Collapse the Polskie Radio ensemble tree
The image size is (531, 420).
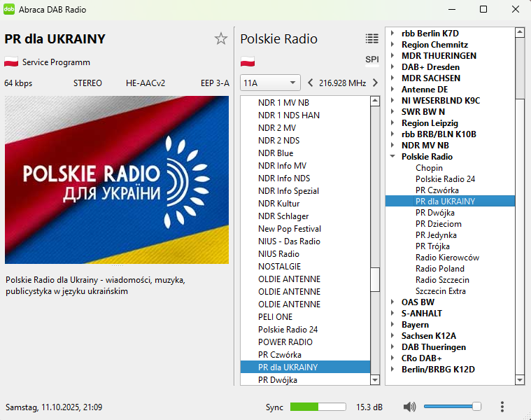pos(392,157)
